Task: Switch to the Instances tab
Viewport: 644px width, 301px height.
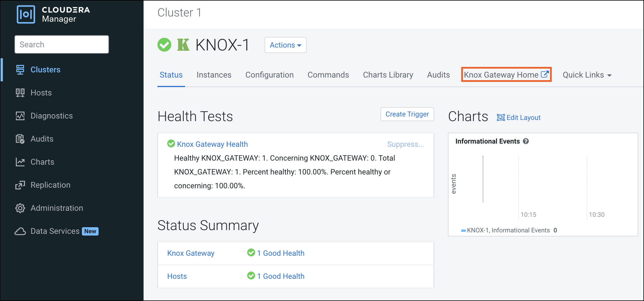Action: pos(214,75)
